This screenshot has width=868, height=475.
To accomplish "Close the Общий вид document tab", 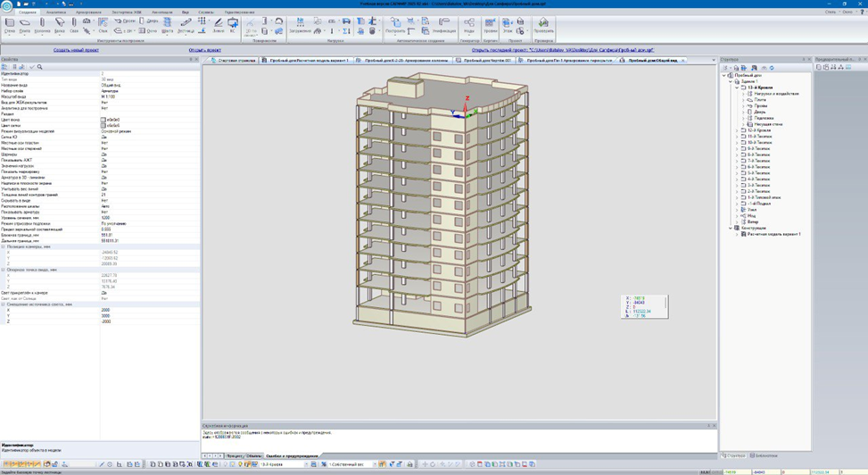I will click(682, 61).
